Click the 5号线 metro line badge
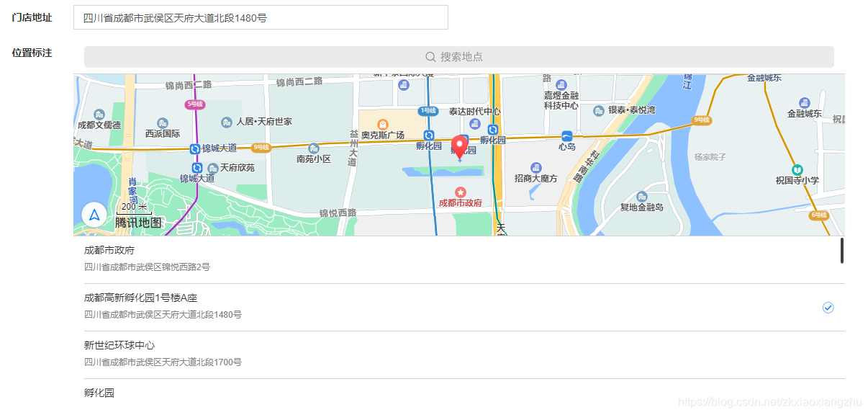Viewport: 868px width, 415px height. pos(195,104)
